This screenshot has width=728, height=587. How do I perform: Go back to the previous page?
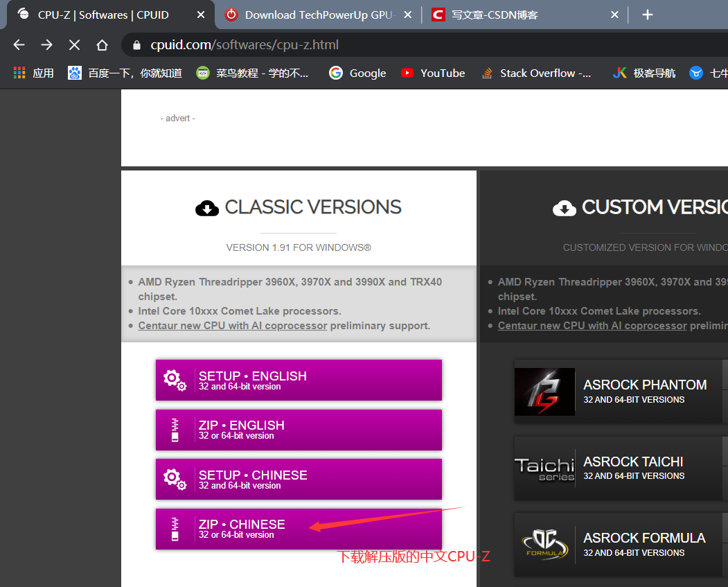click(x=19, y=44)
